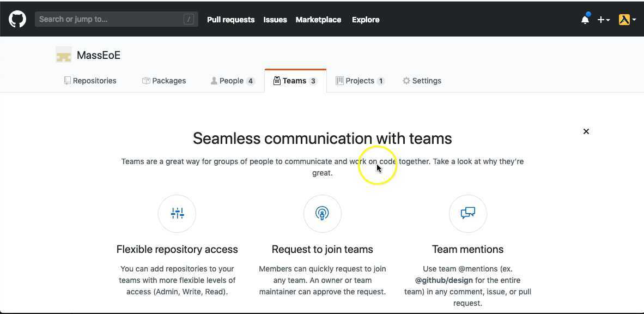644x314 pixels.
Task: Switch to the People tab
Action: click(233, 81)
